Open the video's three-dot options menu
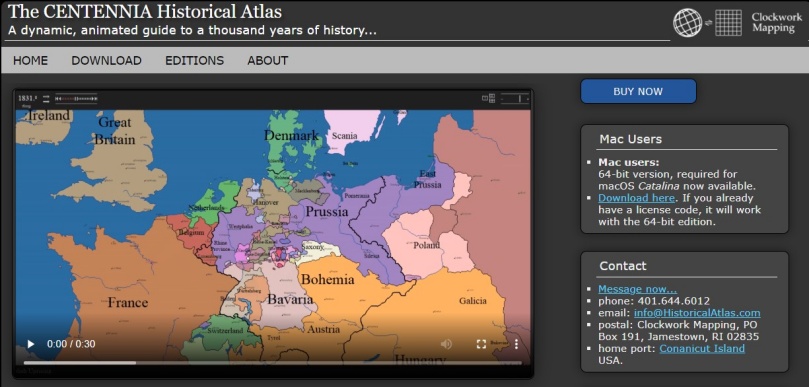Viewport: 809px width, 387px height. coord(516,344)
